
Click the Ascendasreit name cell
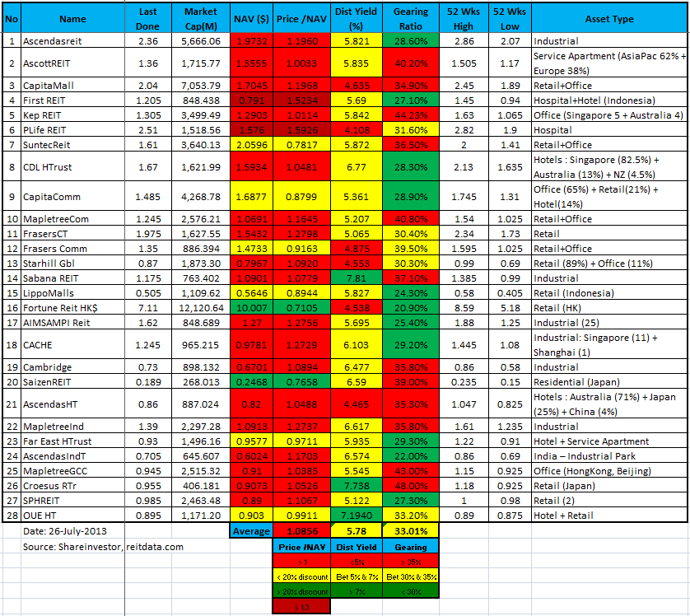click(x=72, y=41)
